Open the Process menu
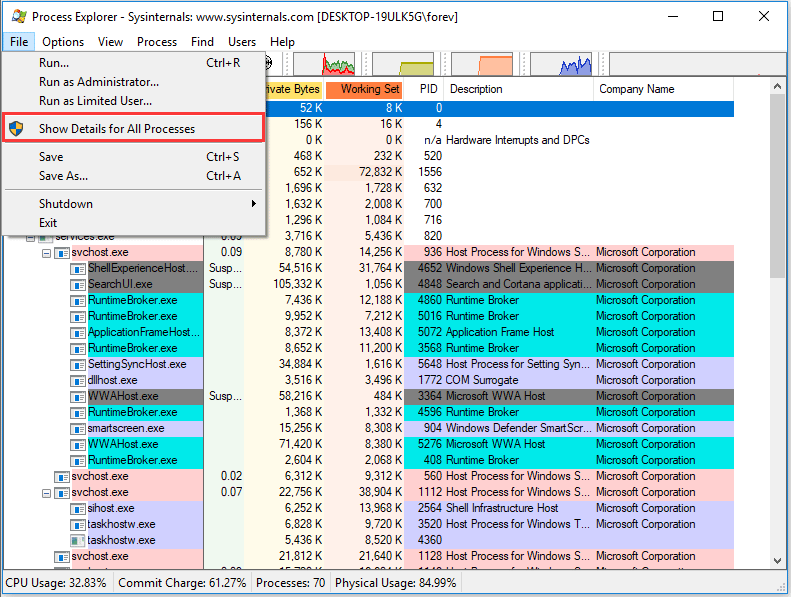 tap(157, 42)
